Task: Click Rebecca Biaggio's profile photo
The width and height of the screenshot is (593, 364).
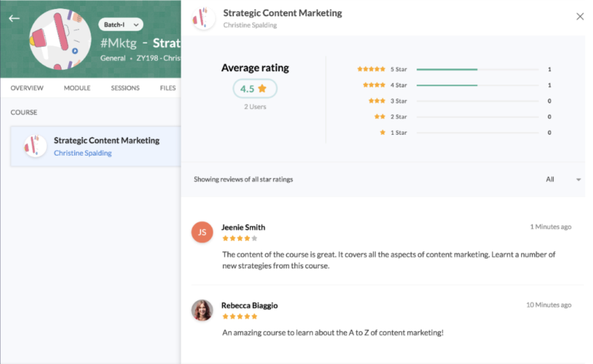Action: click(x=202, y=310)
